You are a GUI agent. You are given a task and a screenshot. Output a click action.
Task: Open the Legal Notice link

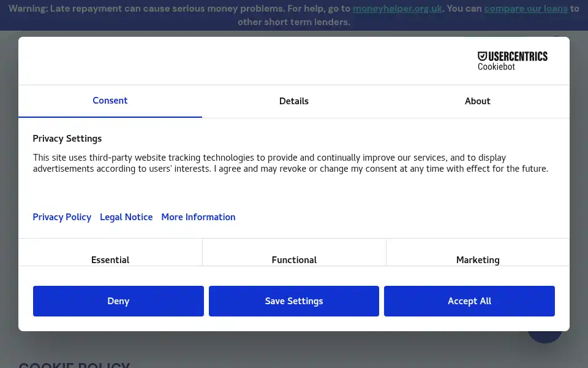click(126, 217)
